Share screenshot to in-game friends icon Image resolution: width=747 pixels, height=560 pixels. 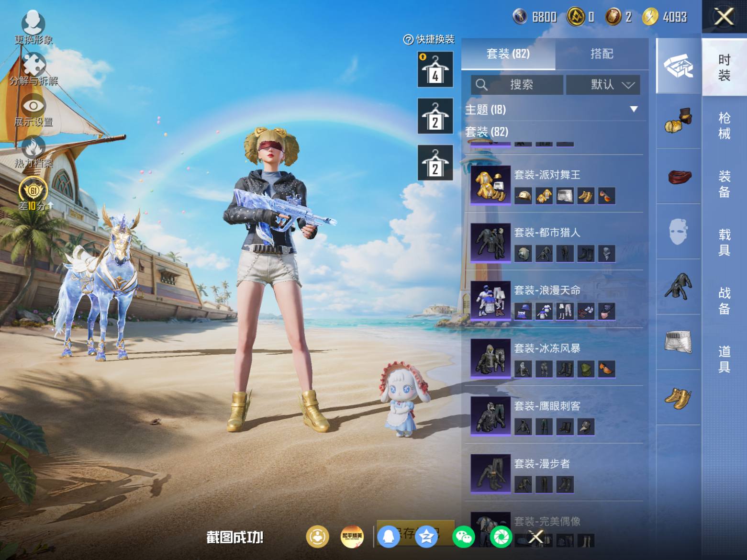[x=317, y=537]
